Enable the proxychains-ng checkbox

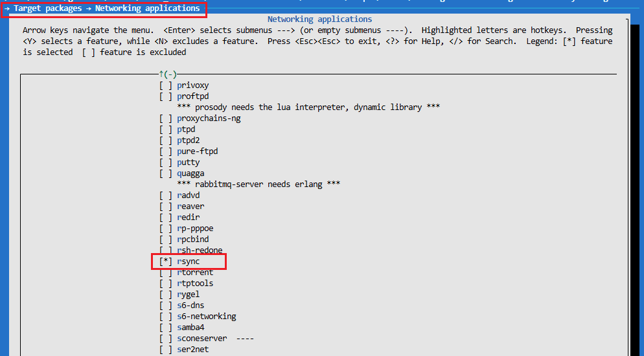coord(166,118)
